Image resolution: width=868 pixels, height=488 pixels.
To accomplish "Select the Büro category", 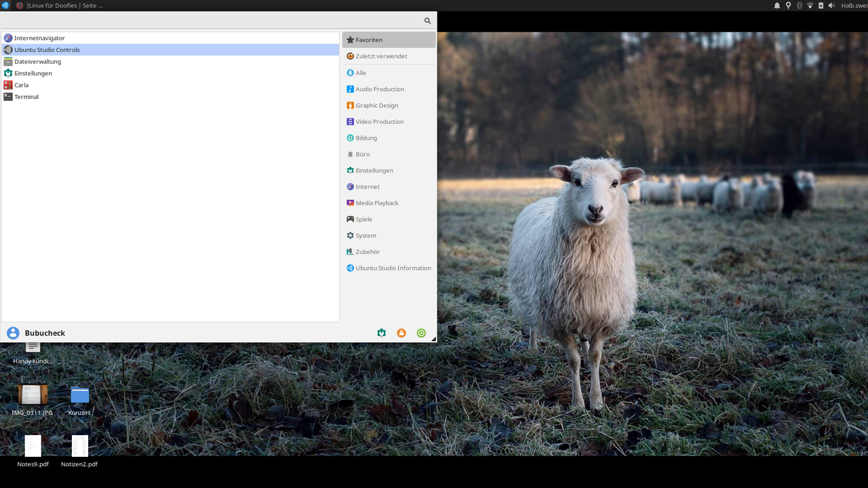I will point(389,154).
